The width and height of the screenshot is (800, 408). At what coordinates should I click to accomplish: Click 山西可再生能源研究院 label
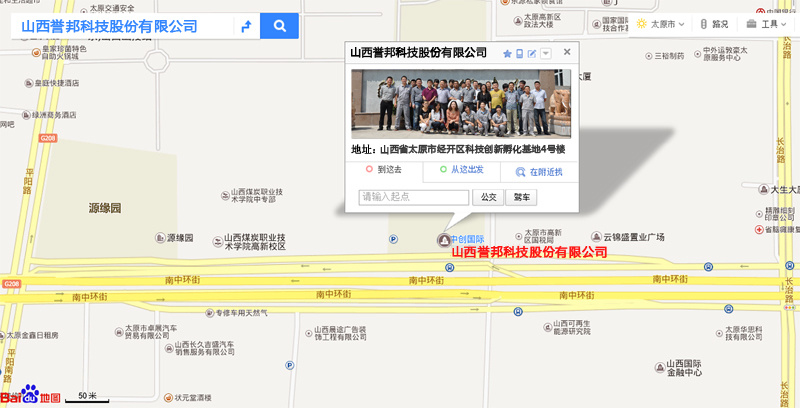click(572, 327)
